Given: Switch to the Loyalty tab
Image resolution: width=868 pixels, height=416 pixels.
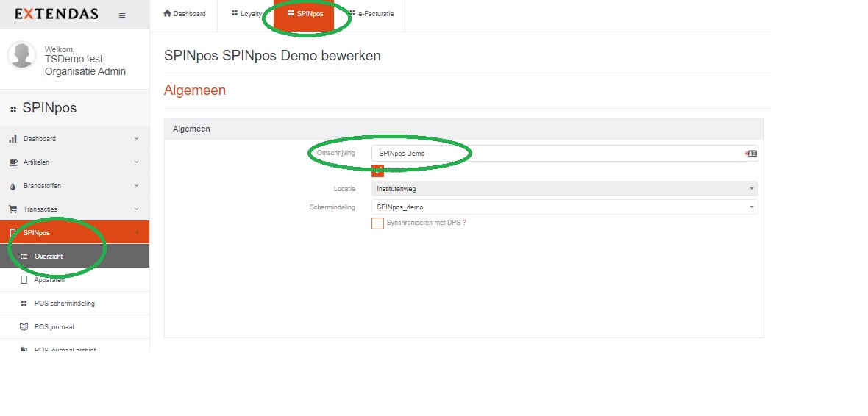Looking at the screenshot, I should click(x=246, y=14).
